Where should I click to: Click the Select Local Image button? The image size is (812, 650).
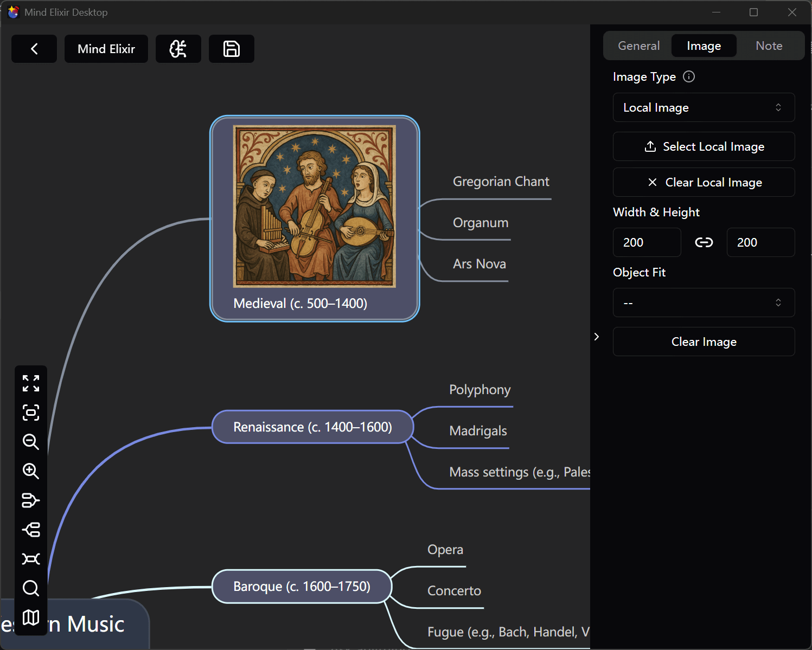[704, 146]
